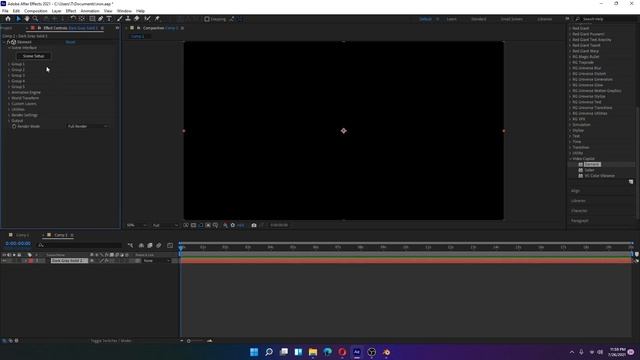Viewport: 640px width, 360px height.
Task: Open the File Explorer taskbar icon
Action: tap(313, 352)
